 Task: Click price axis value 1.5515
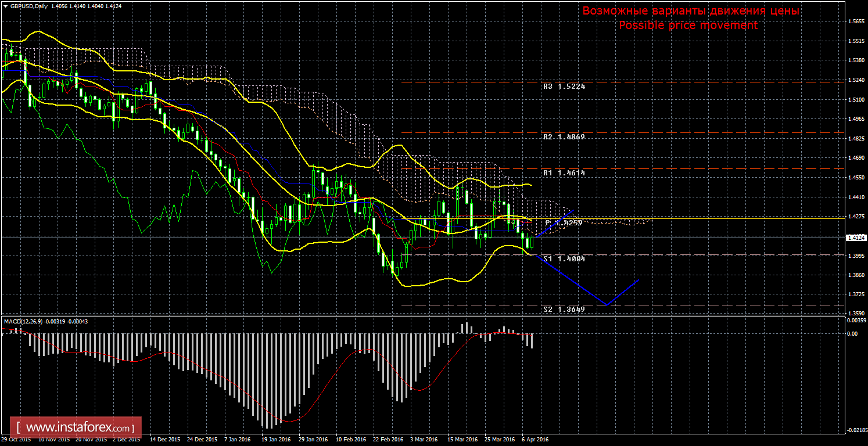click(x=856, y=41)
